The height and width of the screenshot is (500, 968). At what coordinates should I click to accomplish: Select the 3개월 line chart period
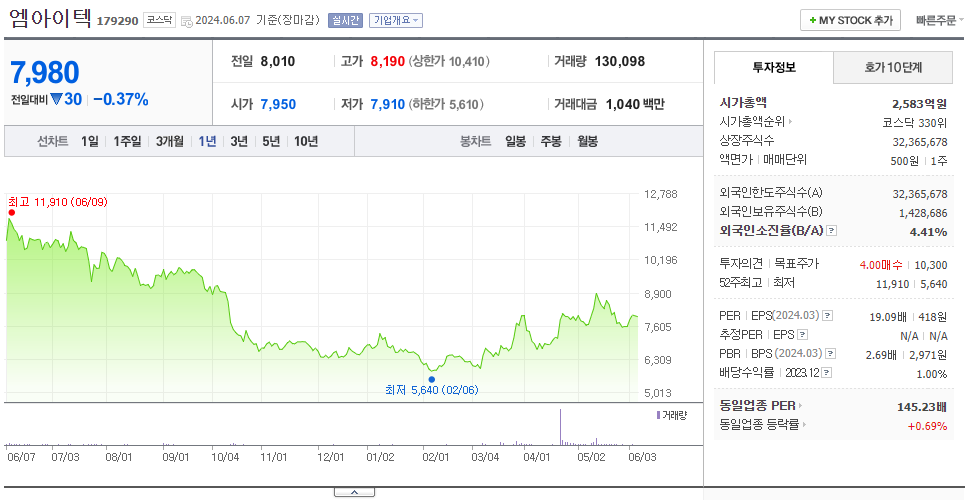click(x=170, y=141)
